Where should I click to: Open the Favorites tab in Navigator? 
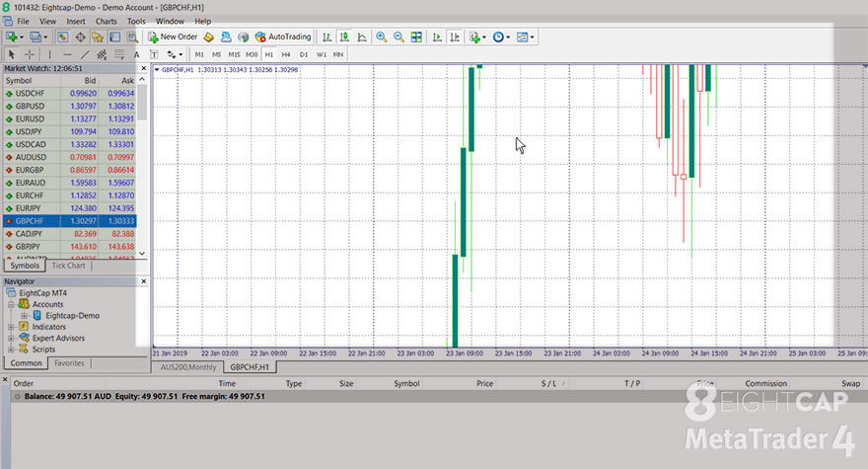click(x=69, y=363)
